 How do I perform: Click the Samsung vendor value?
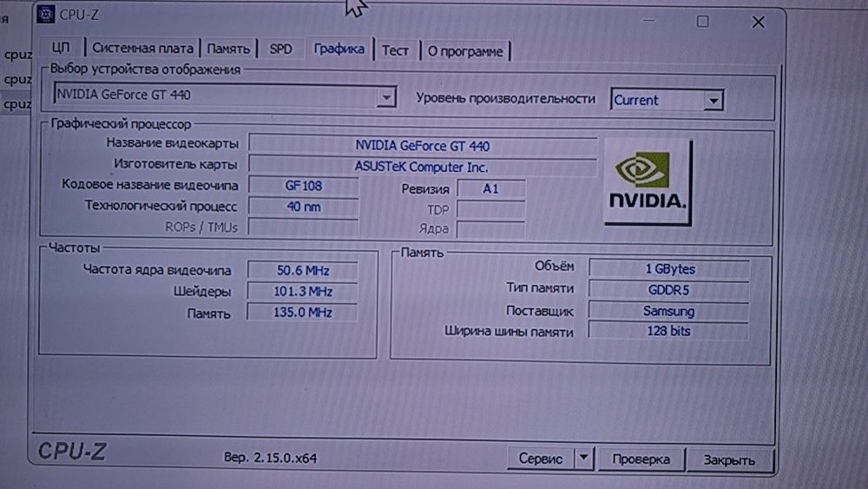point(668,311)
